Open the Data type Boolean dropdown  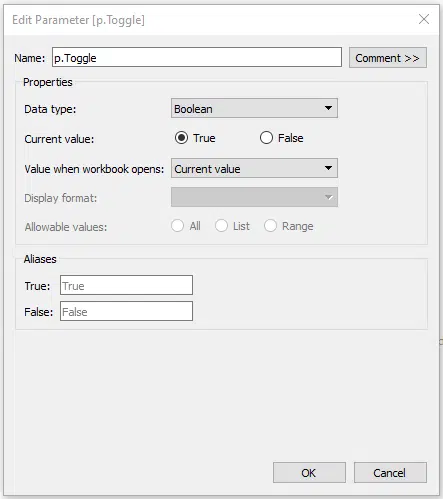pyautogui.click(x=254, y=108)
